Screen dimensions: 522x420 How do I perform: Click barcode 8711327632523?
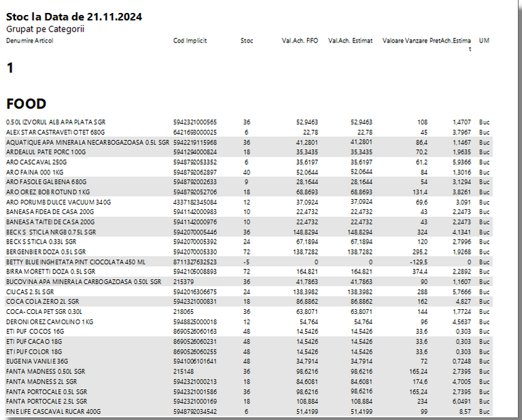point(195,262)
